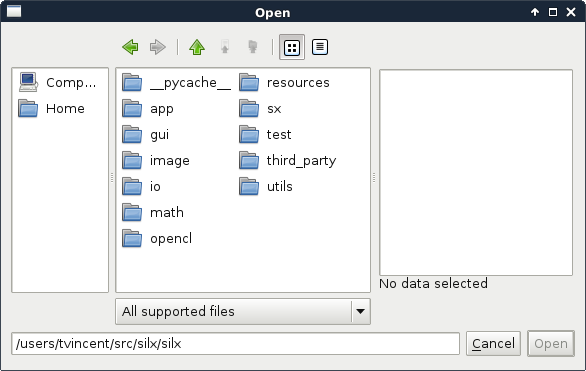Select the __pycache__ folder
The image size is (586, 371).
pyautogui.click(x=176, y=83)
